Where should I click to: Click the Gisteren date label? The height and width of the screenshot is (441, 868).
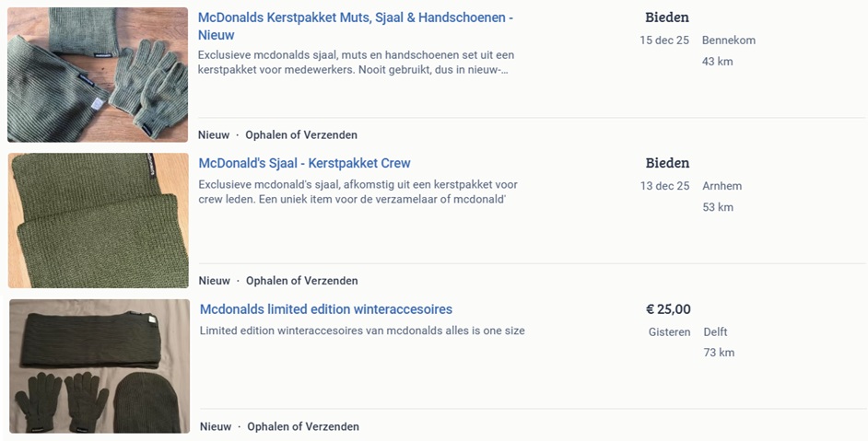tap(669, 332)
